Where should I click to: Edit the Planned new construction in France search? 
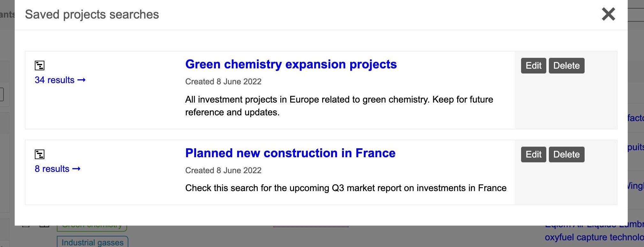pos(533,154)
